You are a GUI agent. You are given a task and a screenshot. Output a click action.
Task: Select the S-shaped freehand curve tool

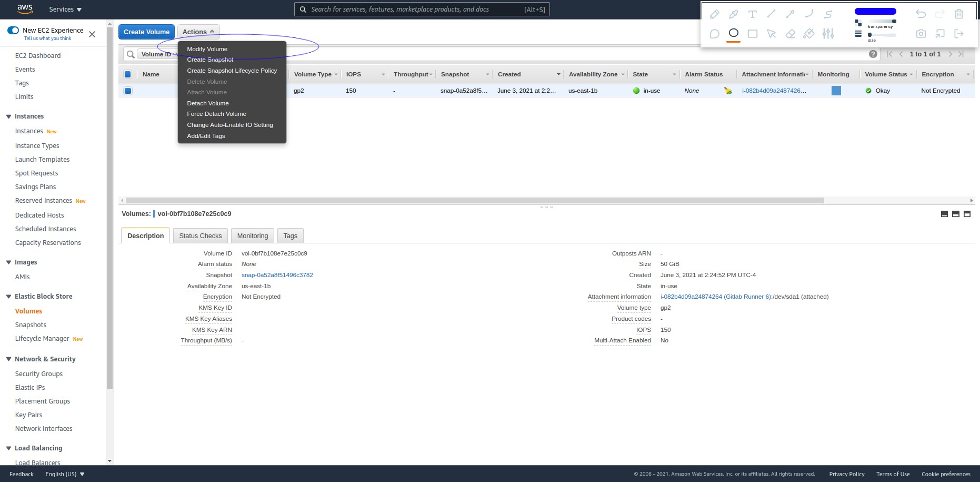(x=828, y=14)
